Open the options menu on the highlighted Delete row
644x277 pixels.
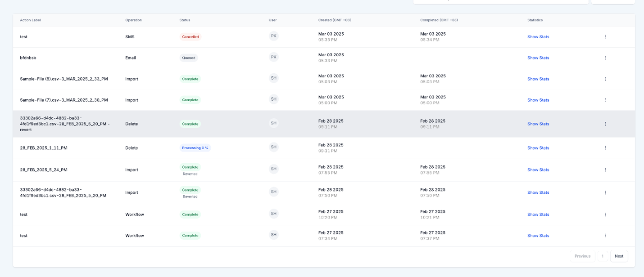pos(605,124)
